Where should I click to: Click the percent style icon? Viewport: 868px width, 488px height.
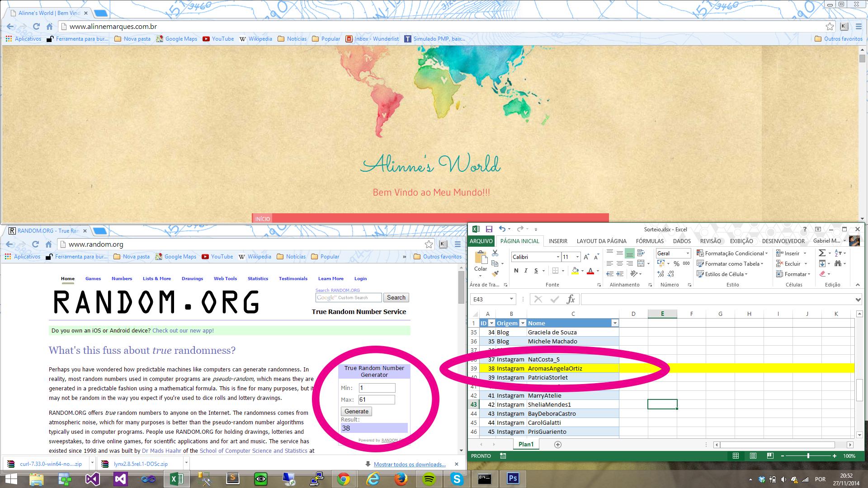tap(676, 263)
